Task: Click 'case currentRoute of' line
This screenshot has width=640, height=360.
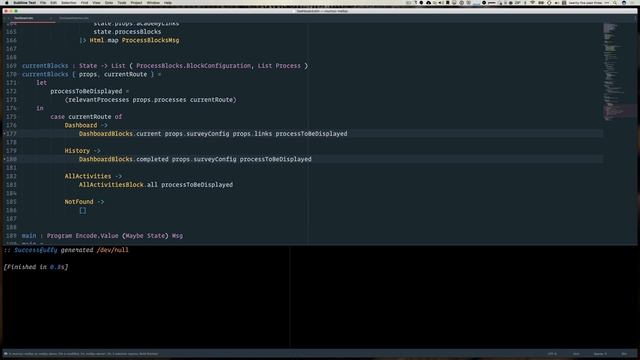Action: click(86, 117)
